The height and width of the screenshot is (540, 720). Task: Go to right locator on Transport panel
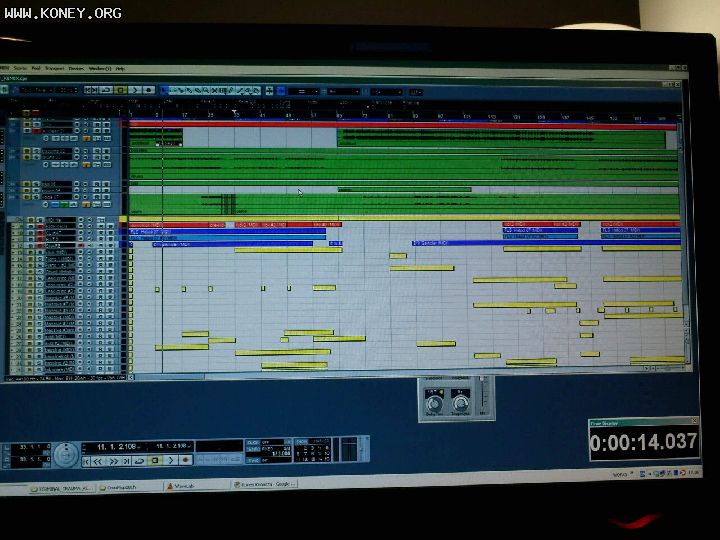tap(126, 461)
